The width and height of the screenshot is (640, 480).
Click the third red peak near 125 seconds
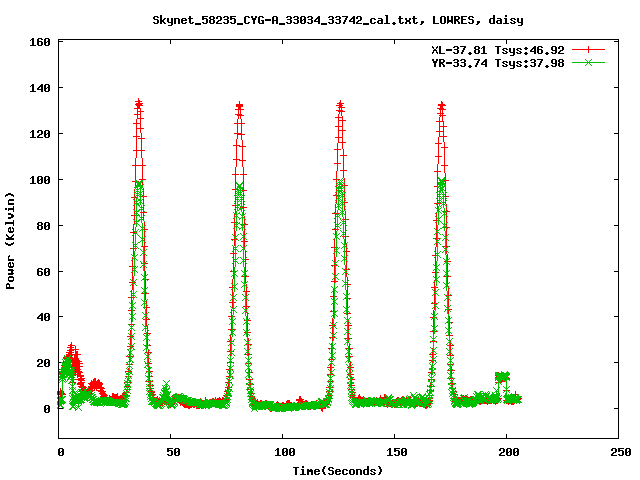(340, 106)
